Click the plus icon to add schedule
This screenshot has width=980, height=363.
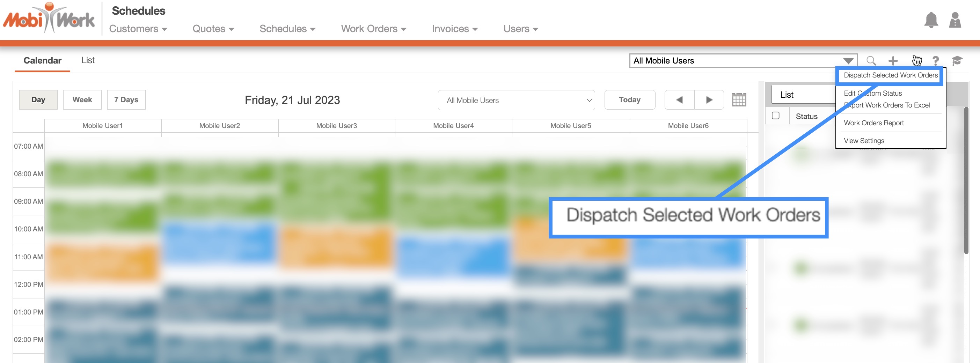pyautogui.click(x=892, y=61)
